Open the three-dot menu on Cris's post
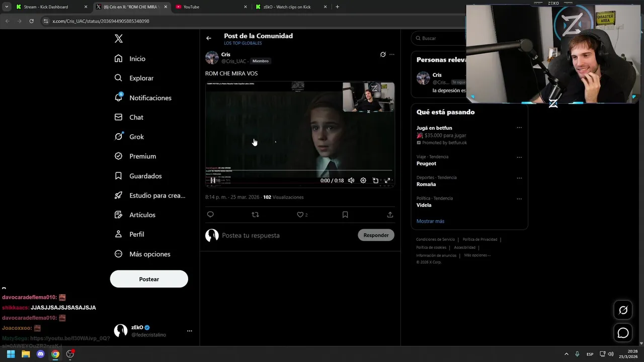 click(392, 54)
